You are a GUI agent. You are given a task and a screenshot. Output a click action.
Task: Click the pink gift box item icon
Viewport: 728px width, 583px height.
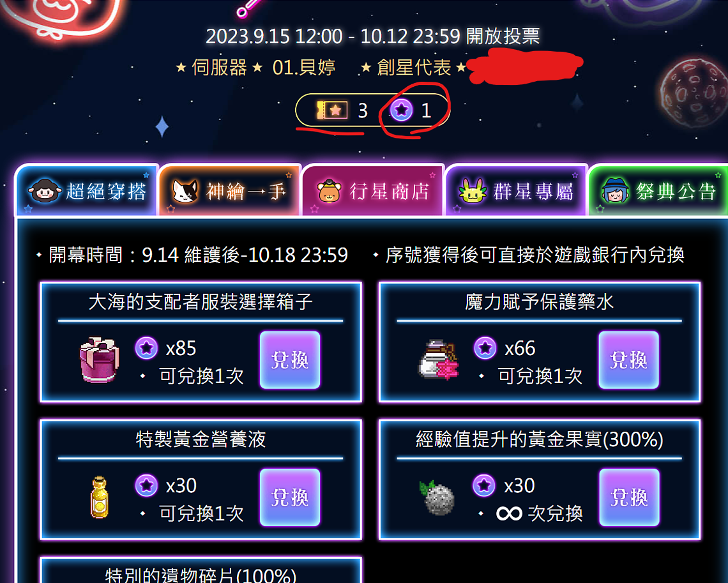[99, 360]
